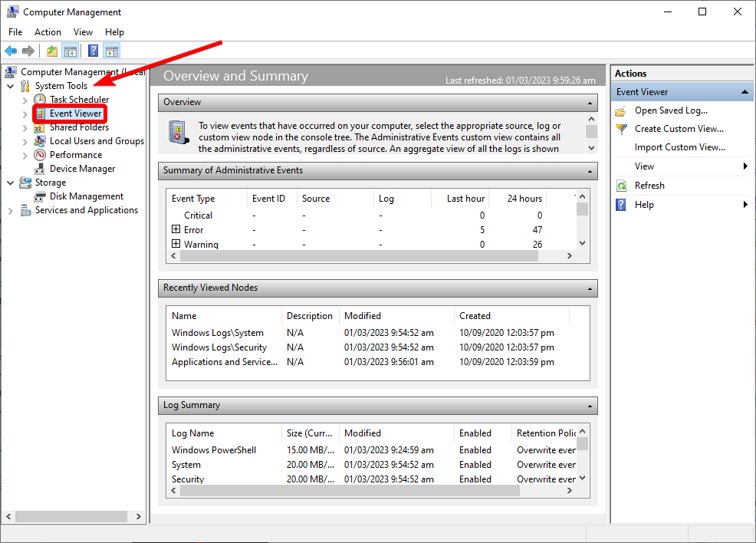Screen dimensions: 756x543
Task: Click Import Custom View action
Action: (x=680, y=147)
